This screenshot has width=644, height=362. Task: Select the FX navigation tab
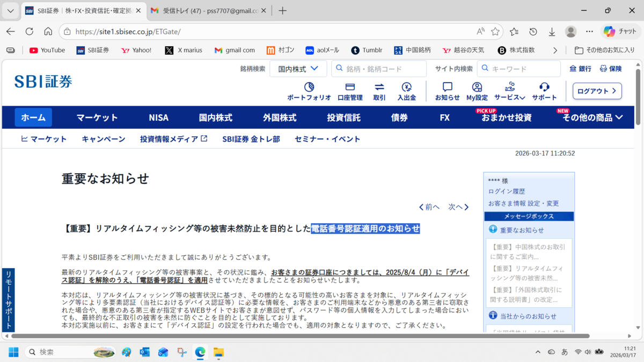point(444,117)
